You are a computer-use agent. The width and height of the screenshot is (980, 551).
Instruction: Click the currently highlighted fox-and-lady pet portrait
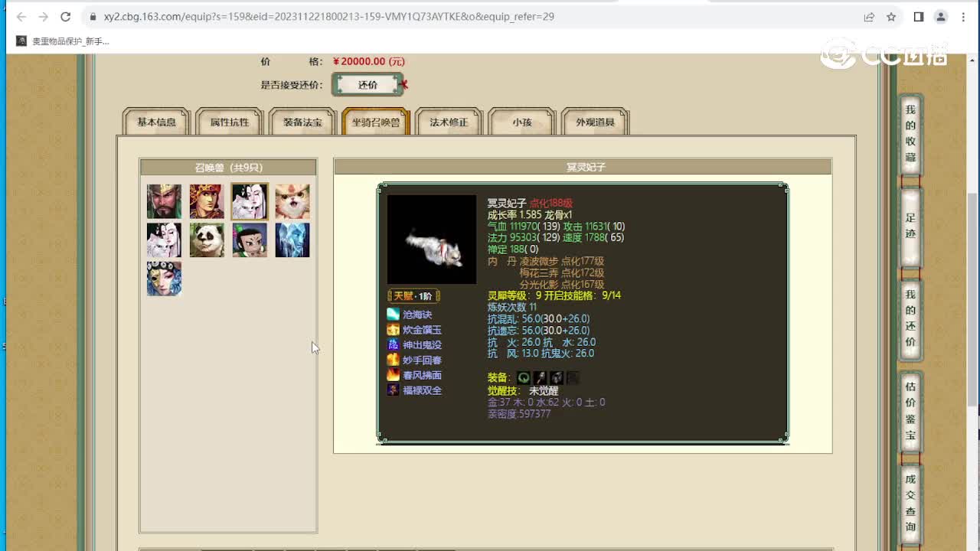250,201
